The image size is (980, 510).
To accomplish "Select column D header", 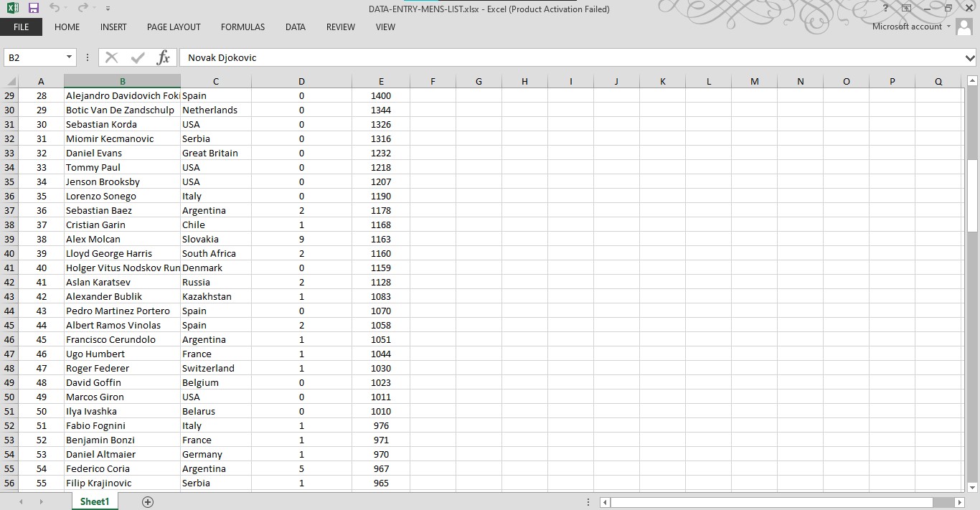I will coord(301,81).
